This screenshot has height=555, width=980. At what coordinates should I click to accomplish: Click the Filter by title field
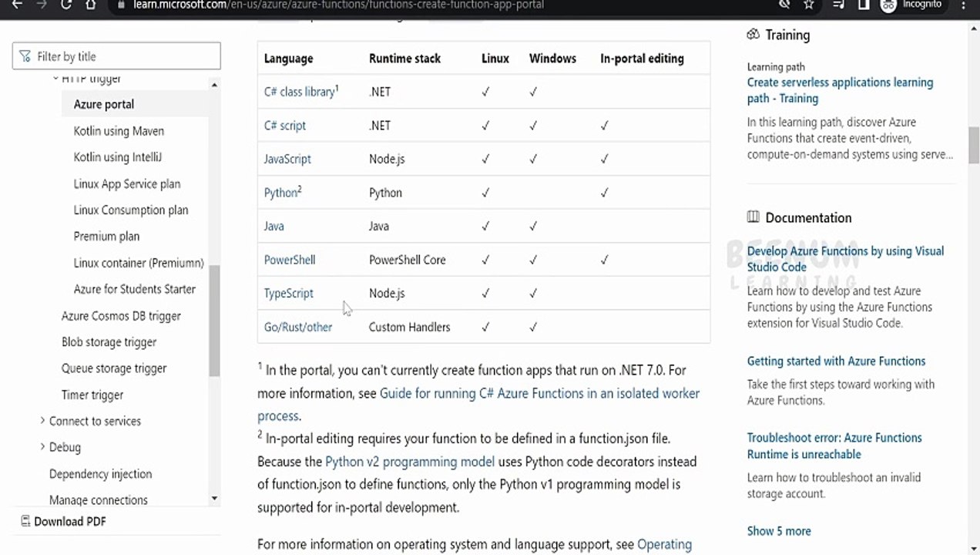tap(116, 56)
